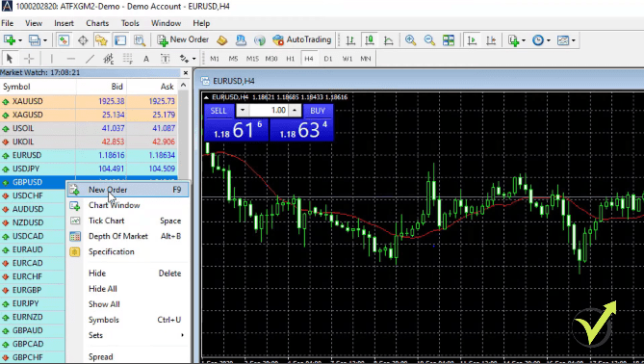Switch to M30 timeframe
This screenshot has height=364, width=644.
click(x=271, y=59)
